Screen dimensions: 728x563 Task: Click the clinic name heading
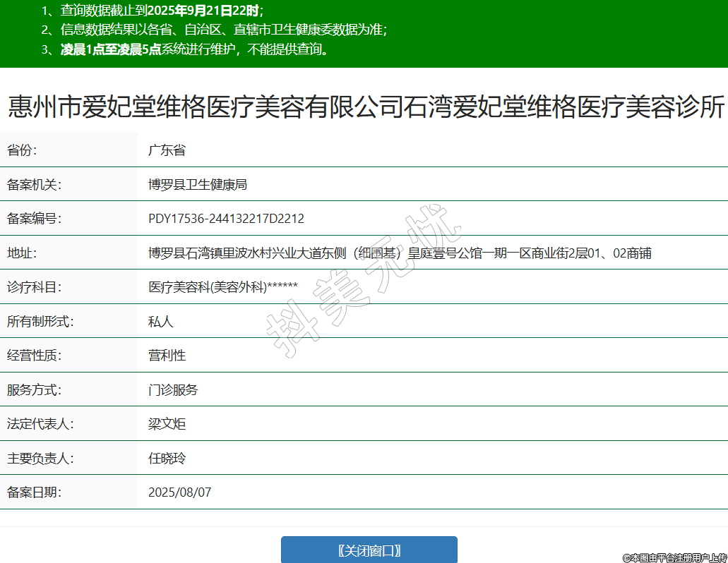[366, 108]
